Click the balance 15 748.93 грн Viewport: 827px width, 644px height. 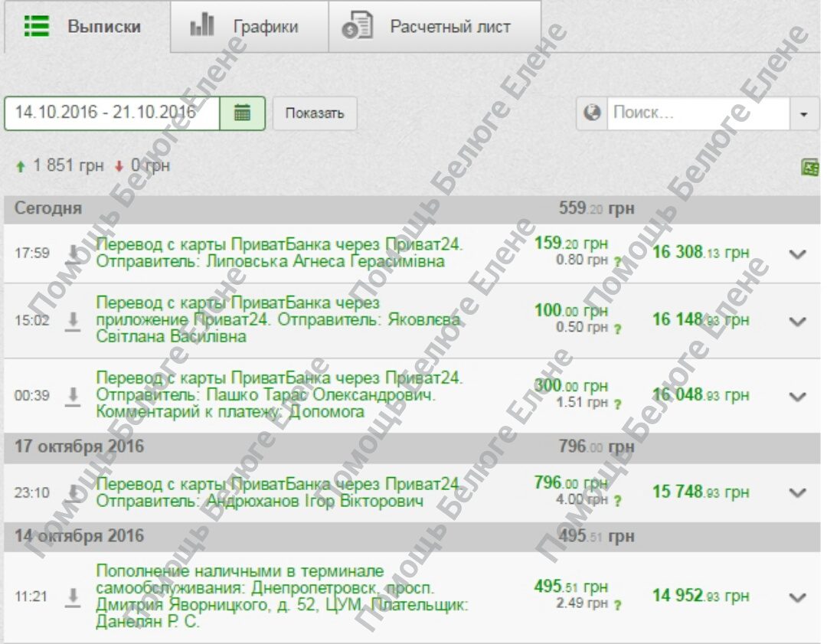point(701,492)
